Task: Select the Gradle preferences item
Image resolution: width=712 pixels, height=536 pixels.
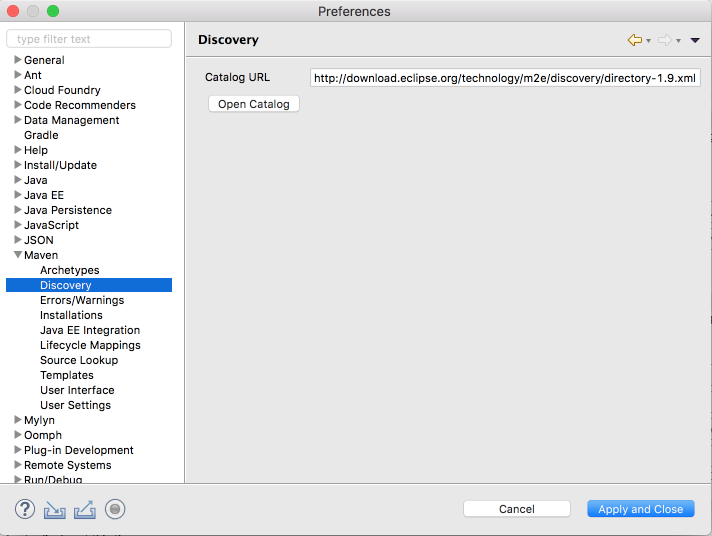Action: [x=41, y=135]
